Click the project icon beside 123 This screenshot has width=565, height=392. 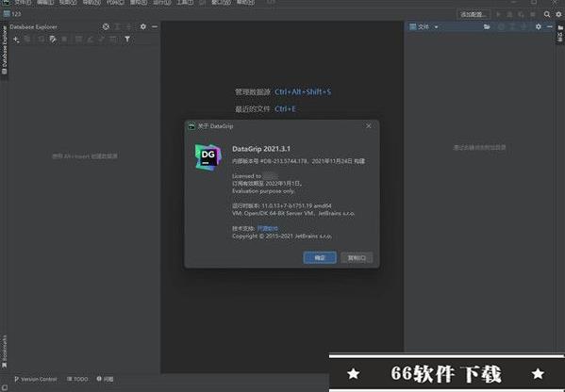[x=7, y=14]
